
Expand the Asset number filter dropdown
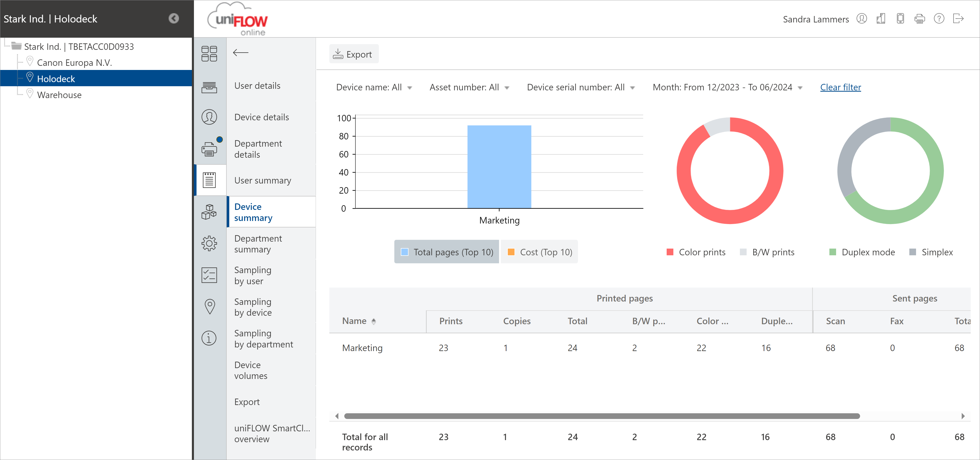(469, 88)
